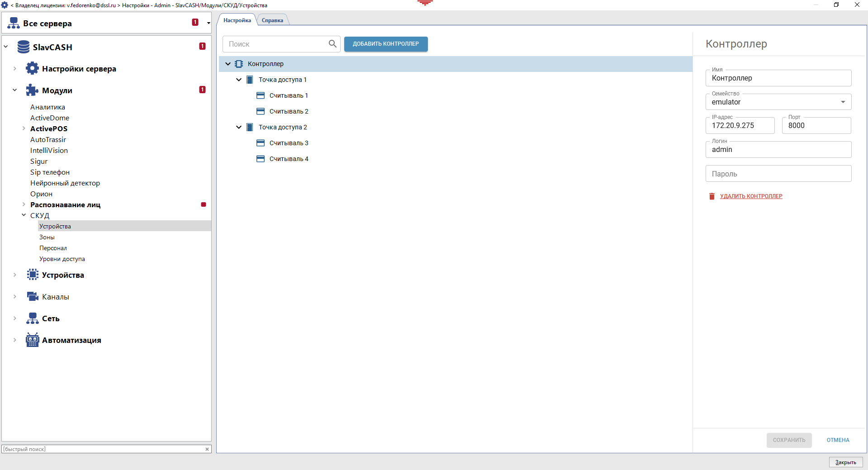Clear quick search with the x button

coord(207,449)
